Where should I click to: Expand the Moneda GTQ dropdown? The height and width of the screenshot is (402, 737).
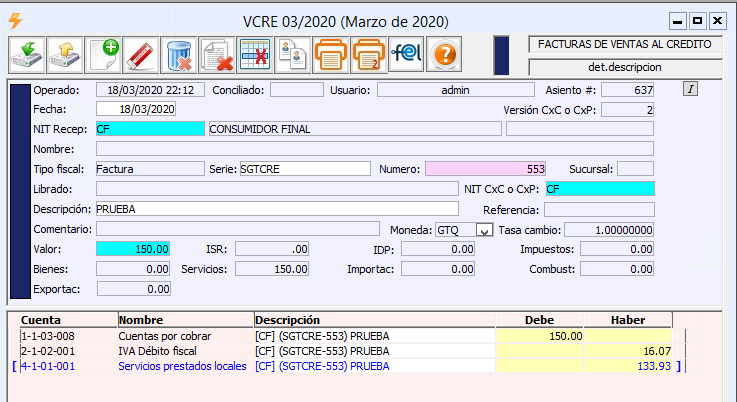coord(486,230)
